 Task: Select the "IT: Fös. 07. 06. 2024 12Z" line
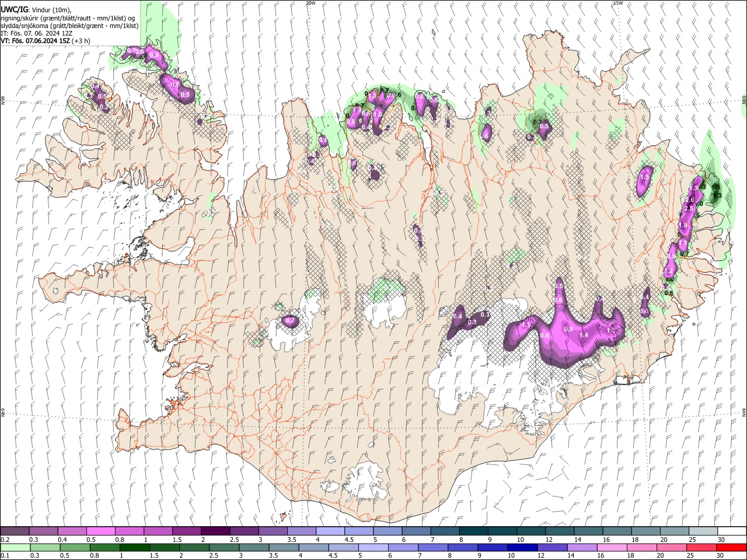(37, 33)
